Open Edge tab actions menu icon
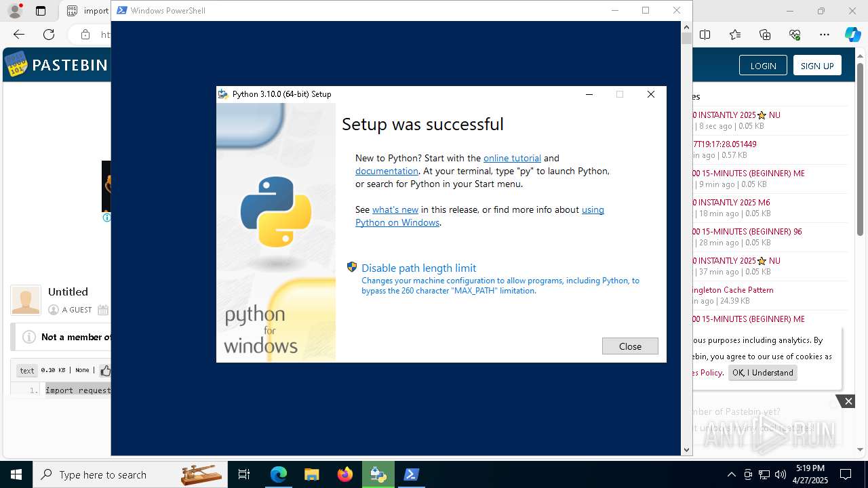Screen dimensions: 868x488 coord(41,11)
